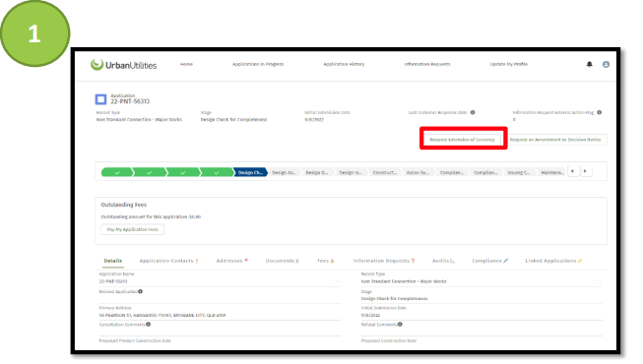Click Pay My Application Fees button
The image size is (643, 364).
pyautogui.click(x=133, y=229)
